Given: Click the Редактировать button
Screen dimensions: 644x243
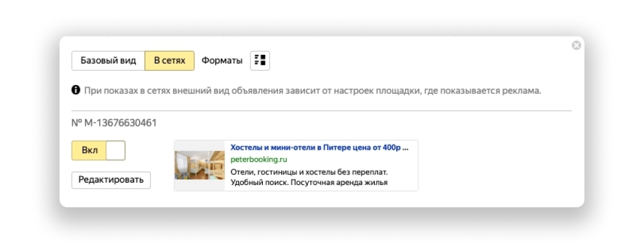Looking at the screenshot, I should 111,180.
